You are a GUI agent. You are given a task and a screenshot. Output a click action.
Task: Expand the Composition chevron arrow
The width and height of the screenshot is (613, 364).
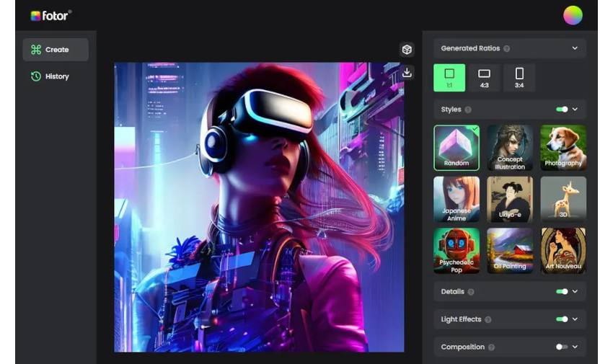[x=575, y=347]
